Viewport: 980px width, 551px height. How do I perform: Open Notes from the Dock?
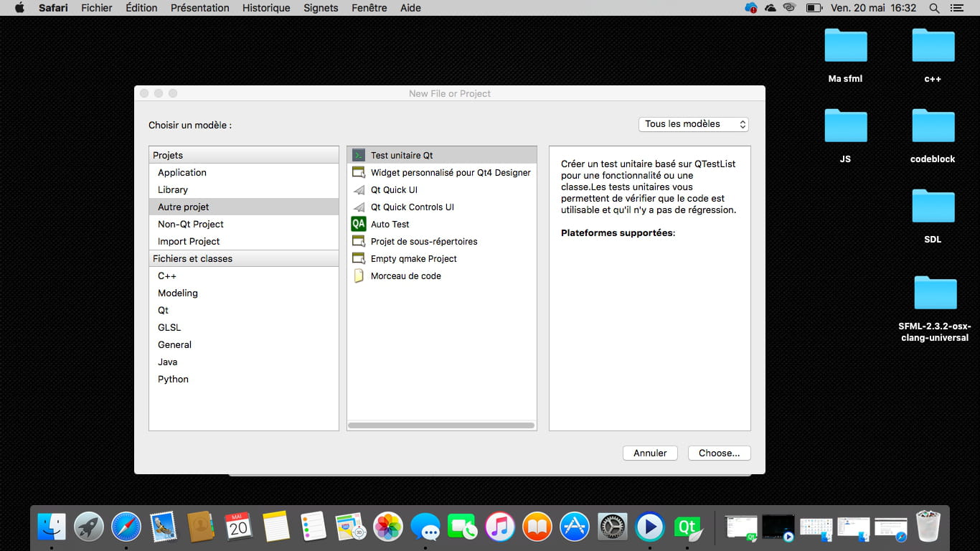pyautogui.click(x=275, y=528)
